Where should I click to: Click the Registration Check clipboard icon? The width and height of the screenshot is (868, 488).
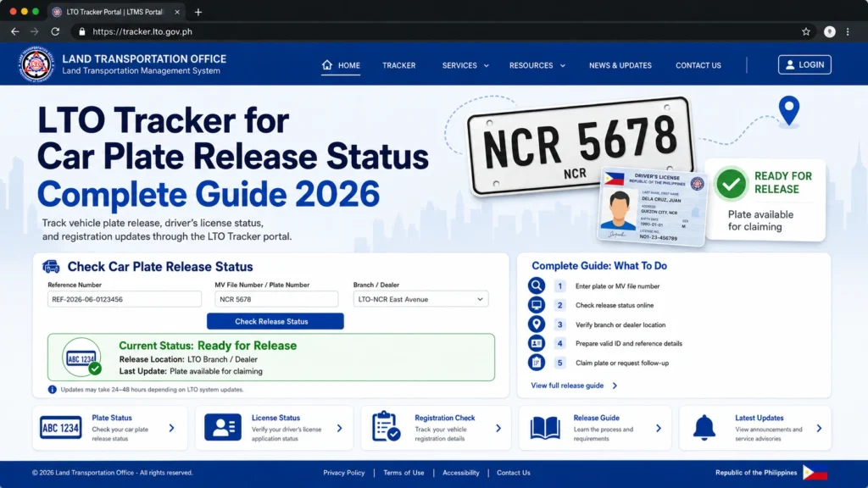click(x=386, y=426)
